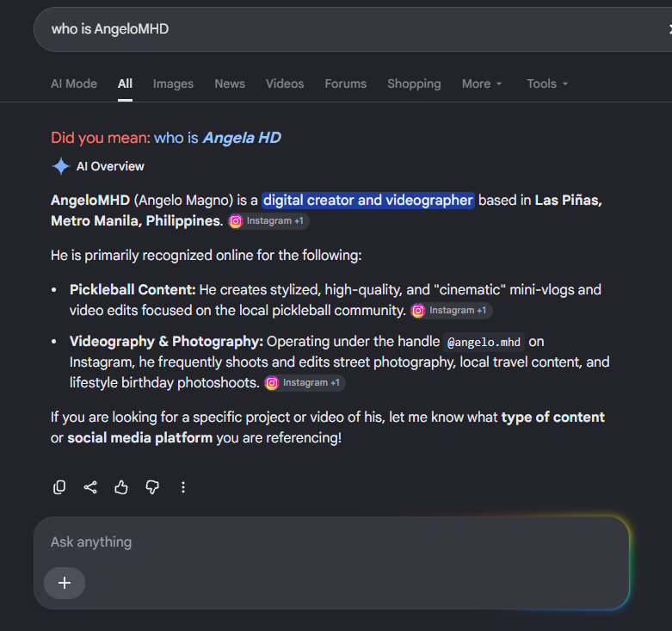The height and width of the screenshot is (631, 672).
Task: Share the AI Overview answer
Action: [x=90, y=487]
